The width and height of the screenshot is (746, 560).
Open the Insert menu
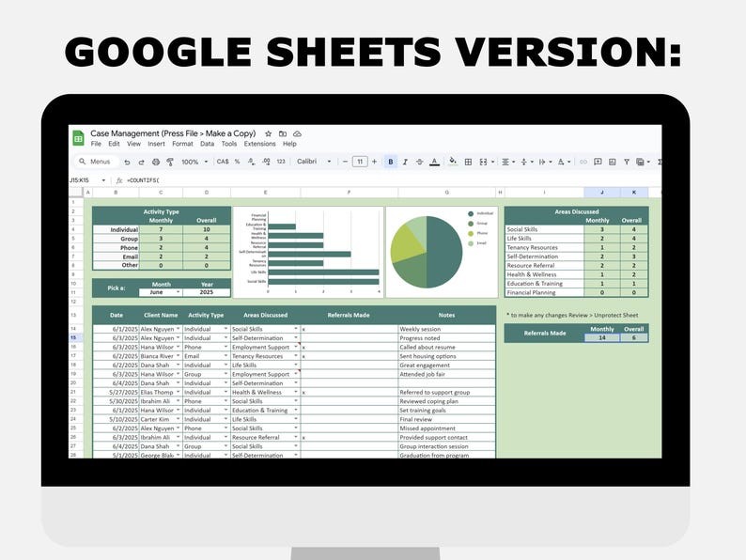click(156, 144)
